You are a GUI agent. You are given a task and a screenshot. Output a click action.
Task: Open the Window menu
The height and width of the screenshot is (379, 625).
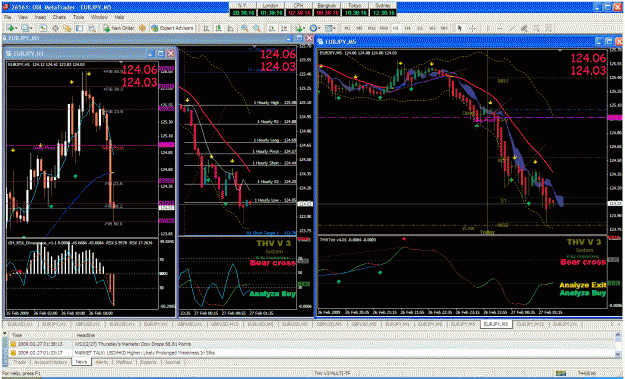click(x=99, y=18)
